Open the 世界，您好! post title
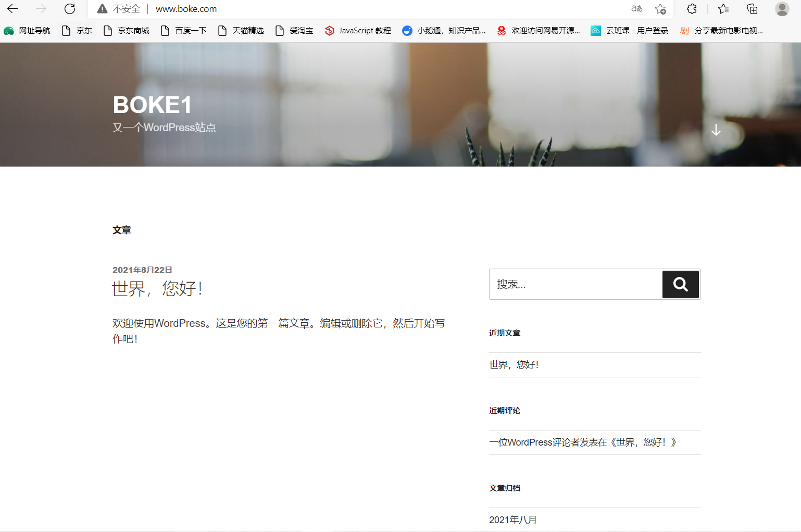Image resolution: width=801 pixels, height=532 pixels. click(157, 289)
